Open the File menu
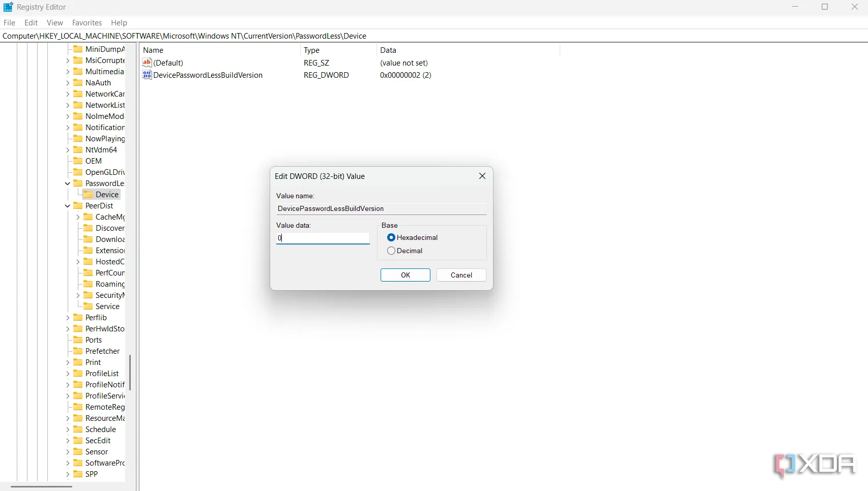This screenshot has height=491, width=868. click(x=9, y=23)
